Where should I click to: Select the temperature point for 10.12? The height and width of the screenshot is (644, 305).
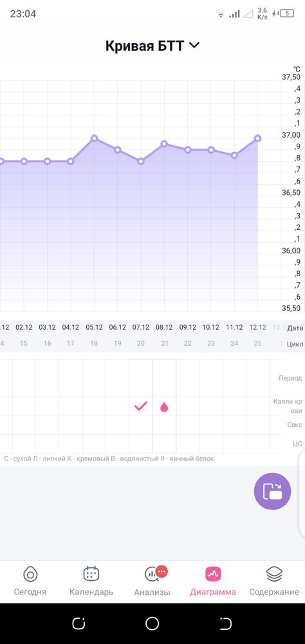[x=211, y=150]
